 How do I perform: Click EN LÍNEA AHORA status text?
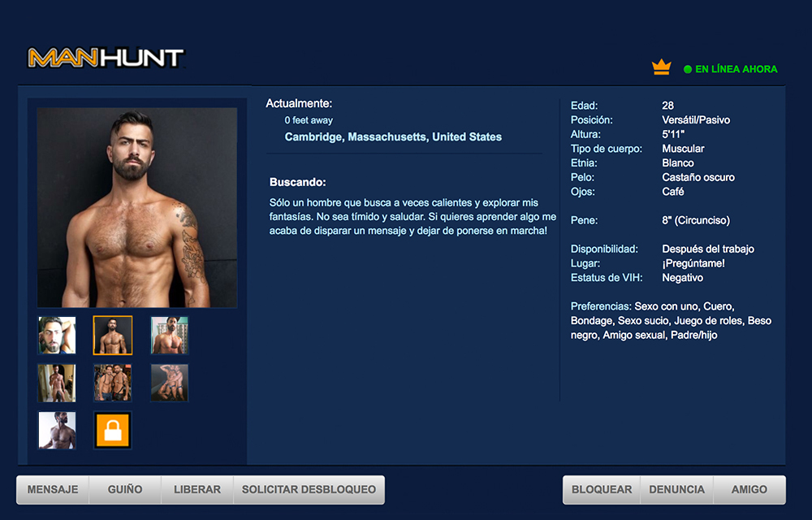click(x=736, y=69)
